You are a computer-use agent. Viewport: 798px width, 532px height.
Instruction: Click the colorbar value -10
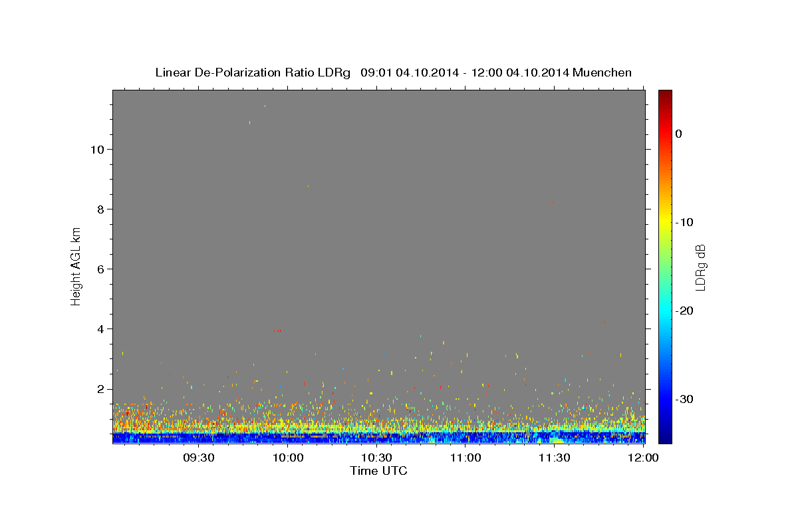tap(685, 222)
